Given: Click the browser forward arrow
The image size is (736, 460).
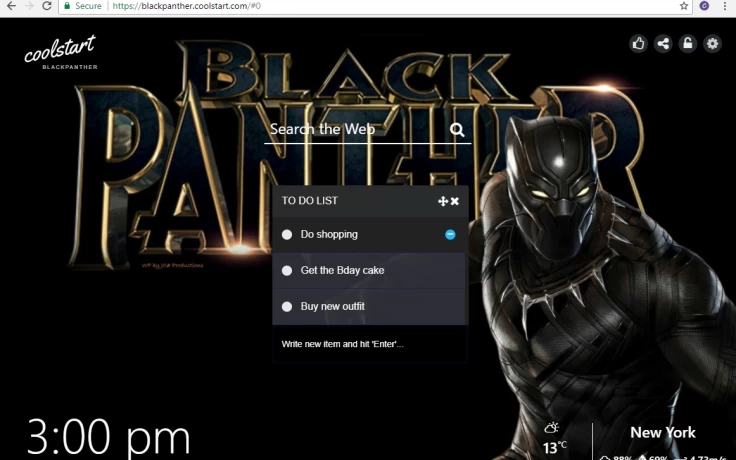Looking at the screenshot, I should coord(29,6).
